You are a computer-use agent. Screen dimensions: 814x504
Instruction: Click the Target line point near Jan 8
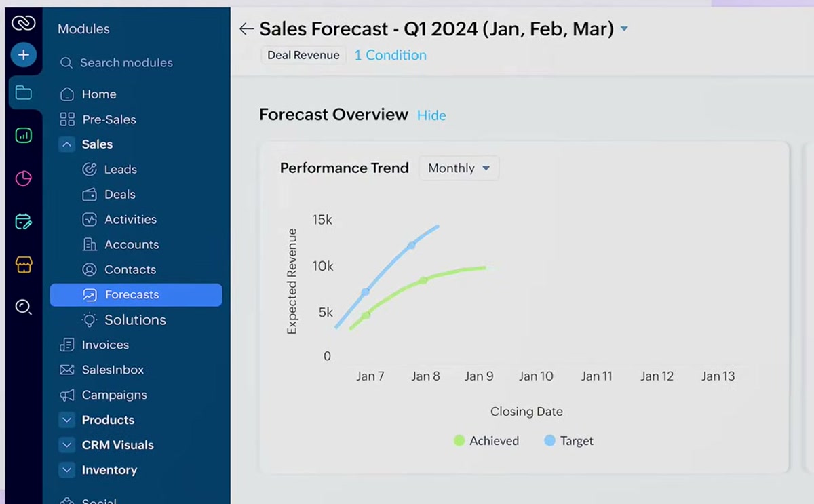click(x=411, y=246)
